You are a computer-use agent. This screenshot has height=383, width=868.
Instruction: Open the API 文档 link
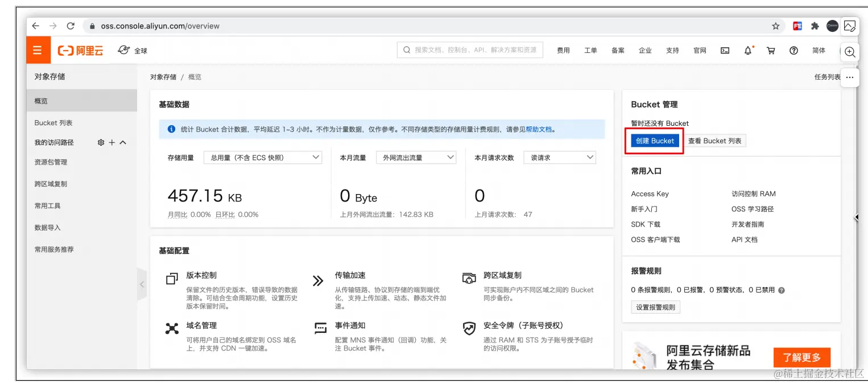click(x=745, y=240)
